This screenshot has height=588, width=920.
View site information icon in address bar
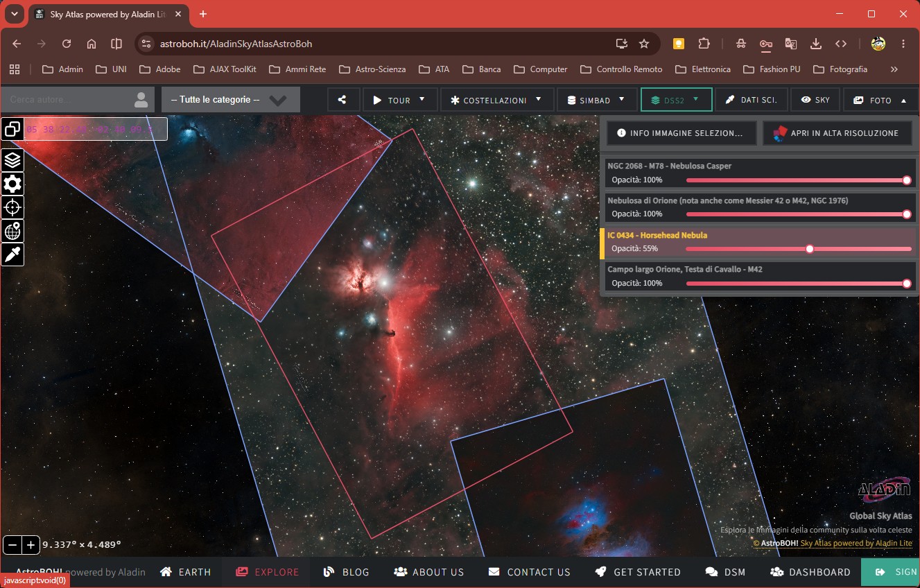tap(146, 44)
